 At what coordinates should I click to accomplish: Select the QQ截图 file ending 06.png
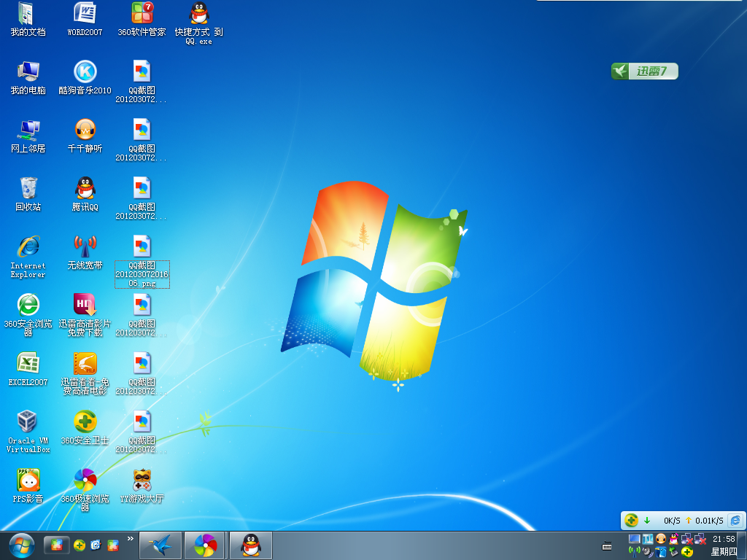coord(142,262)
